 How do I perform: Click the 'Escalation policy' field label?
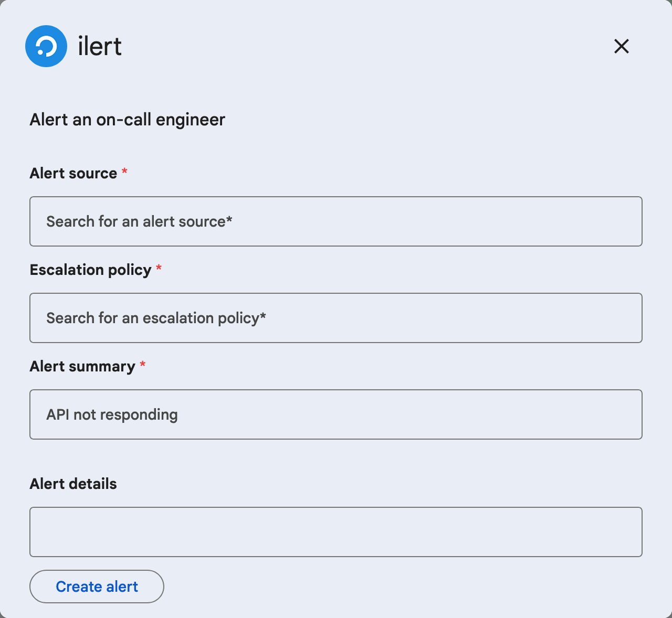pos(90,270)
